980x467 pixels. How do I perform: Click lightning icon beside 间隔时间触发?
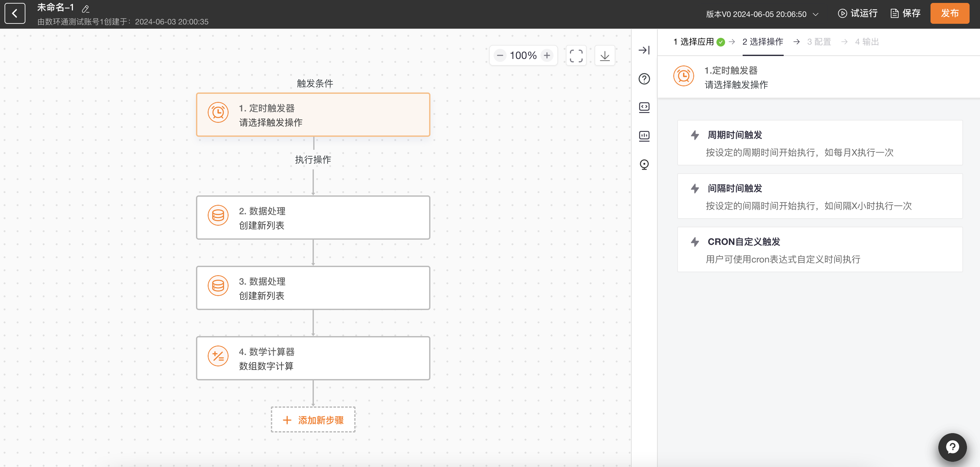click(695, 189)
